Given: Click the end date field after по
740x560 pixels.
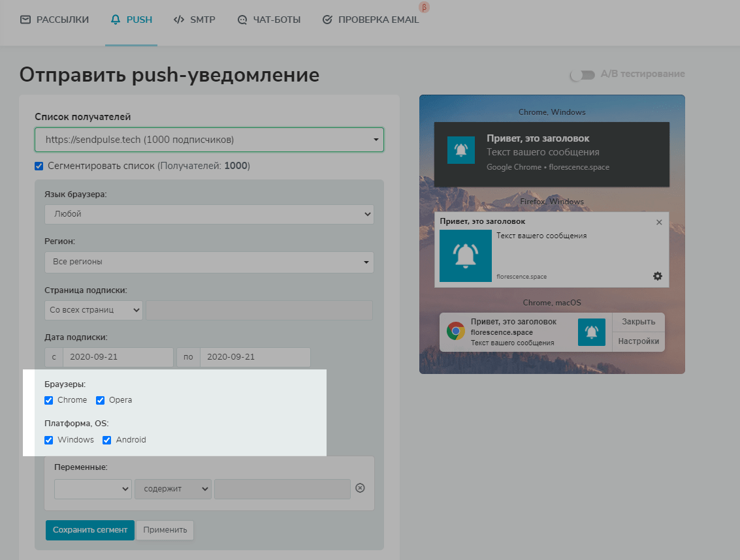Looking at the screenshot, I should pos(255,357).
